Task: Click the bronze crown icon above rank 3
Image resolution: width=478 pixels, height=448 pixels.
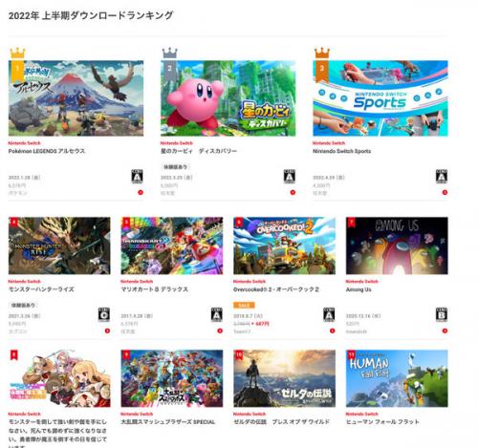Action: (x=322, y=53)
